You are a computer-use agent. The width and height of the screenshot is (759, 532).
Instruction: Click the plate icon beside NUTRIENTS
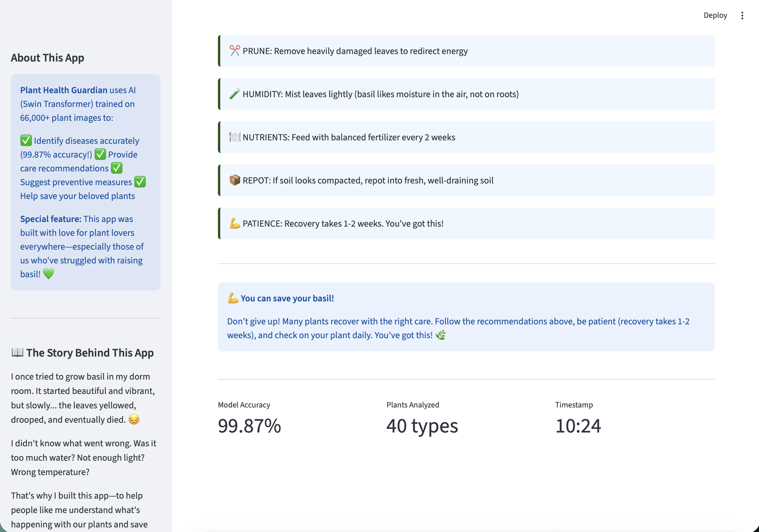click(235, 137)
